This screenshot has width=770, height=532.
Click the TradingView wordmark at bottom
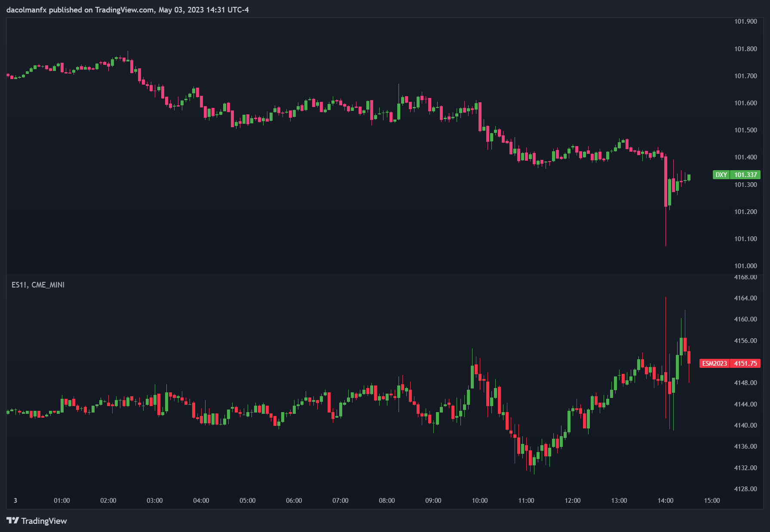tap(44, 521)
